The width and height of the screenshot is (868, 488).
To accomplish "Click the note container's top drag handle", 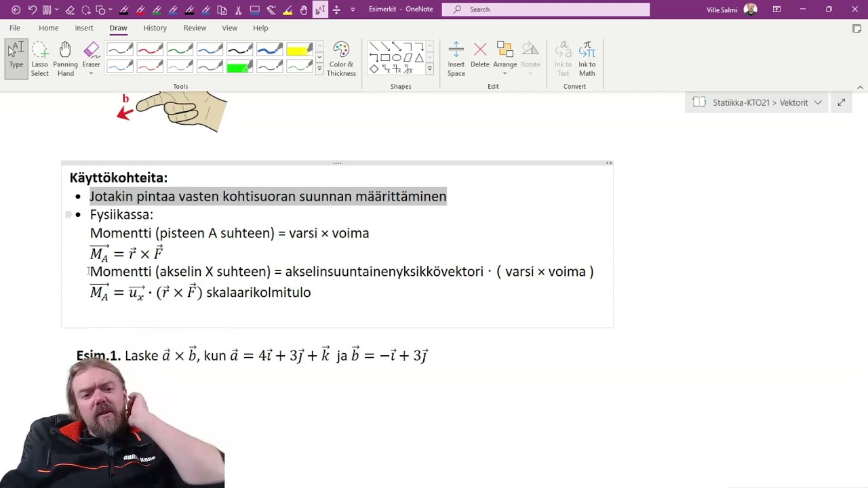I will pos(337,163).
